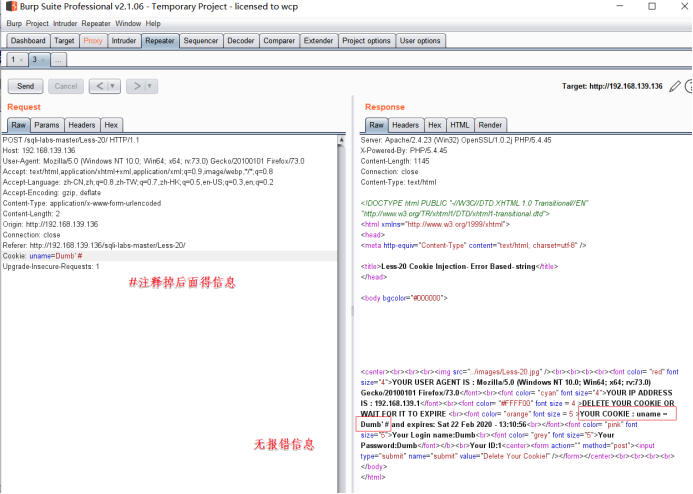Image resolution: width=693 pixels, height=494 pixels.
Task: Add a new Repeater tab with the ... tab
Action: pos(58,60)
